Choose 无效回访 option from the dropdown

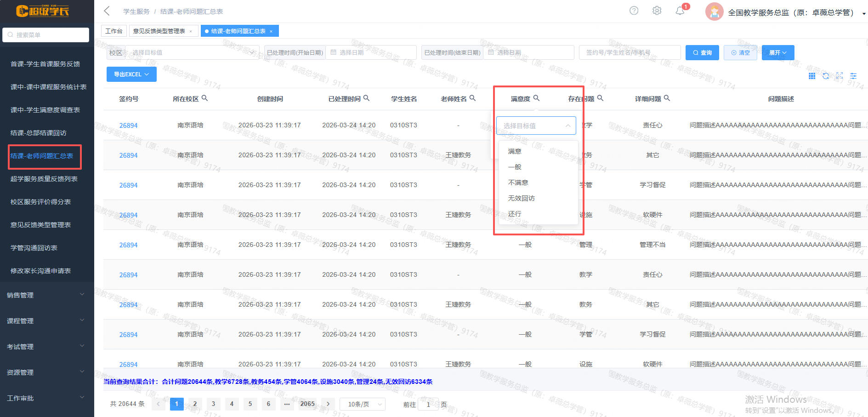521,198
